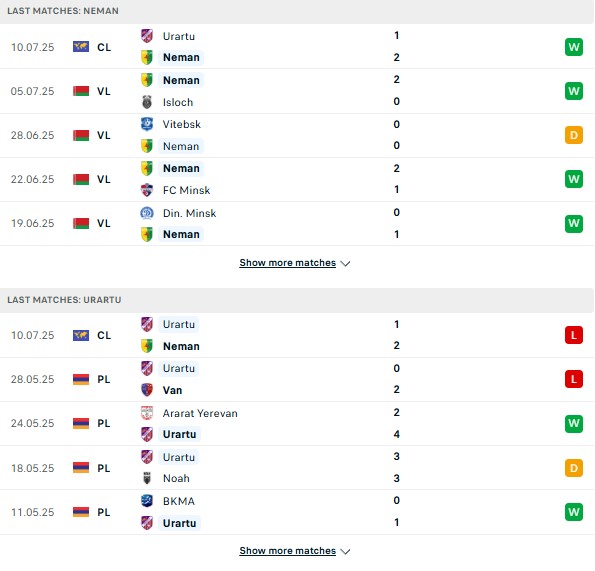The height and width of the screenshot is (571, 595).
Task: Click the Vitebsk team logo
Action: point(147,124)
